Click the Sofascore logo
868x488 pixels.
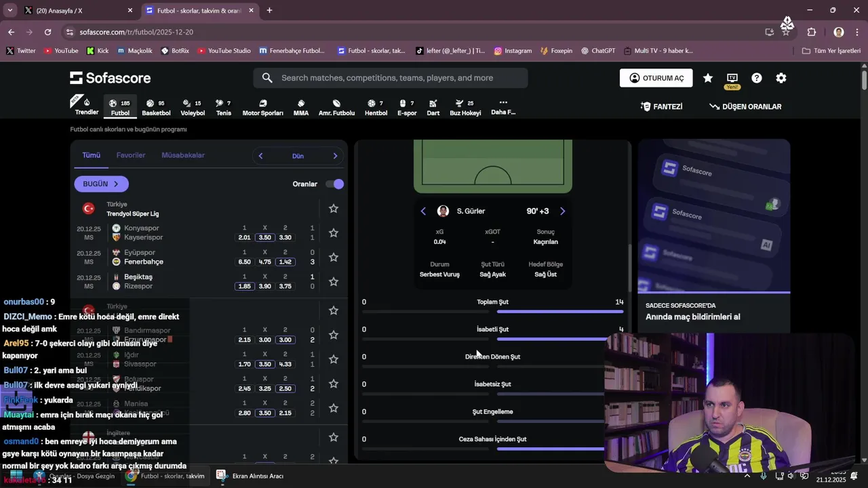click(x=110, y=78)
